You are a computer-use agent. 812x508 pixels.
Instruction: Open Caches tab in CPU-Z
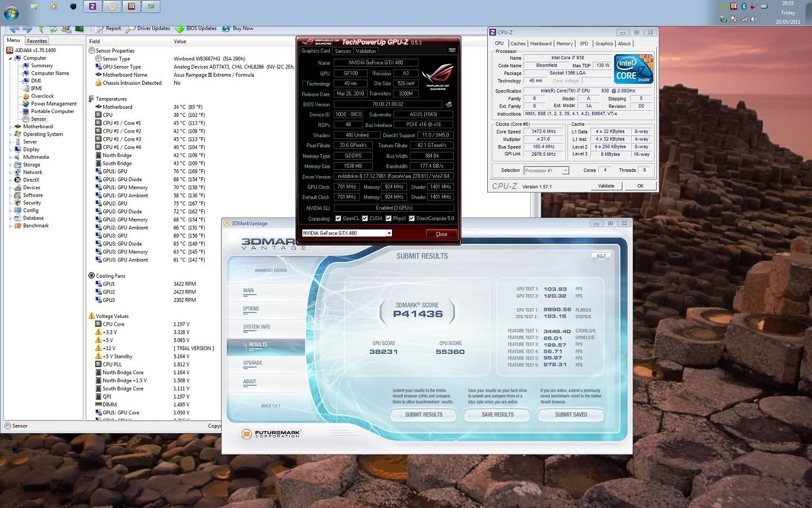click(x=518, y=43)
